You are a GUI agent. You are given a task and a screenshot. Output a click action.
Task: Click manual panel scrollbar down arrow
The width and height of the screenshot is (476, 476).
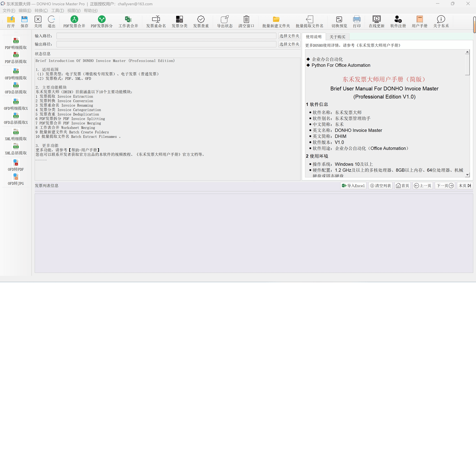pyautogui.click(x=467, y=175)
